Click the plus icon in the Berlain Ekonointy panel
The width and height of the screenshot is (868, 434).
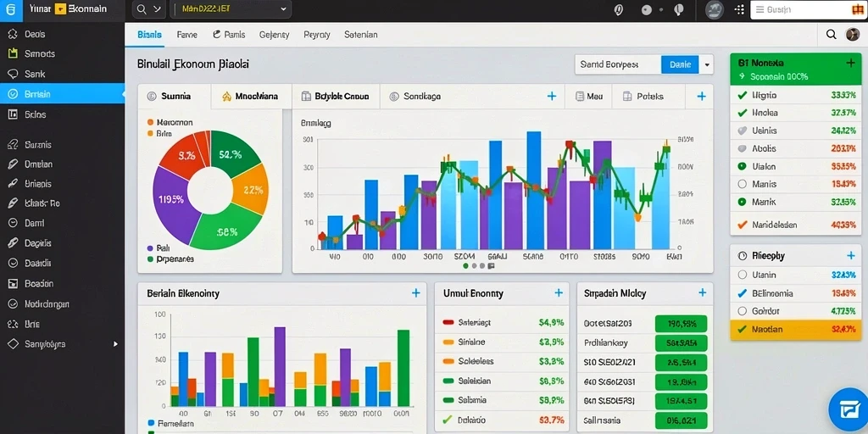pos(415,293)
